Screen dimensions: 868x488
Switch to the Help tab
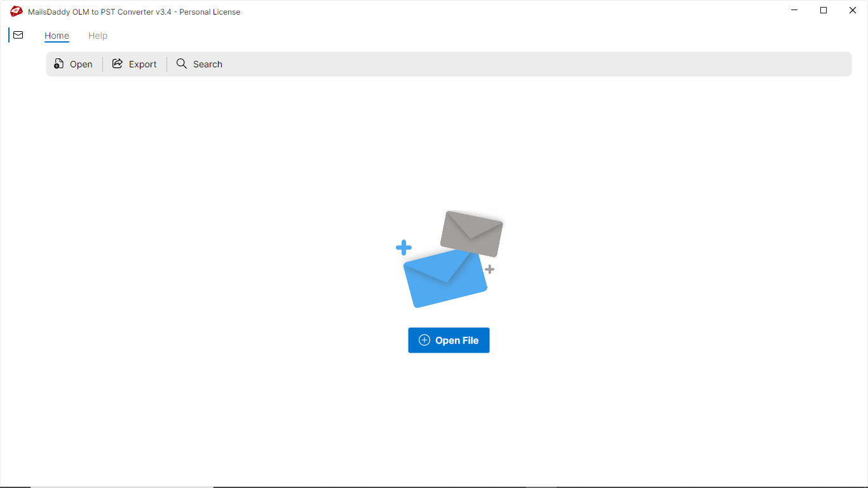click(98, 36)
